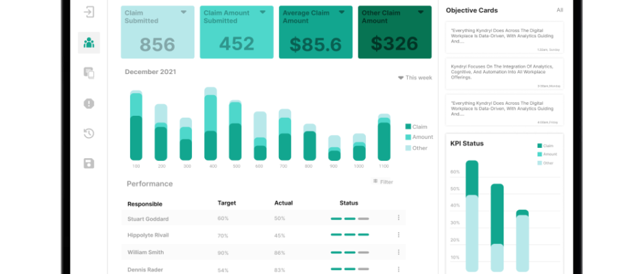Screen dimensions: 644x274
Task: Click the bar above the 600 label
Action: (260, 136)
